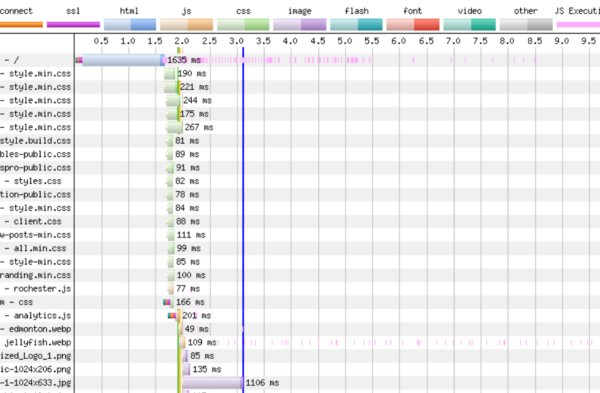This screenshot has height=393, width=600.
Task: Click the font legend color swatch
Action: (413, 24)
